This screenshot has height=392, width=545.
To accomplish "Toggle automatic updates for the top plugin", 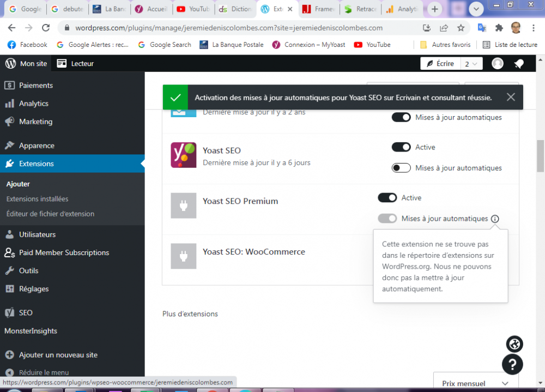I will (x=401, y=117).
